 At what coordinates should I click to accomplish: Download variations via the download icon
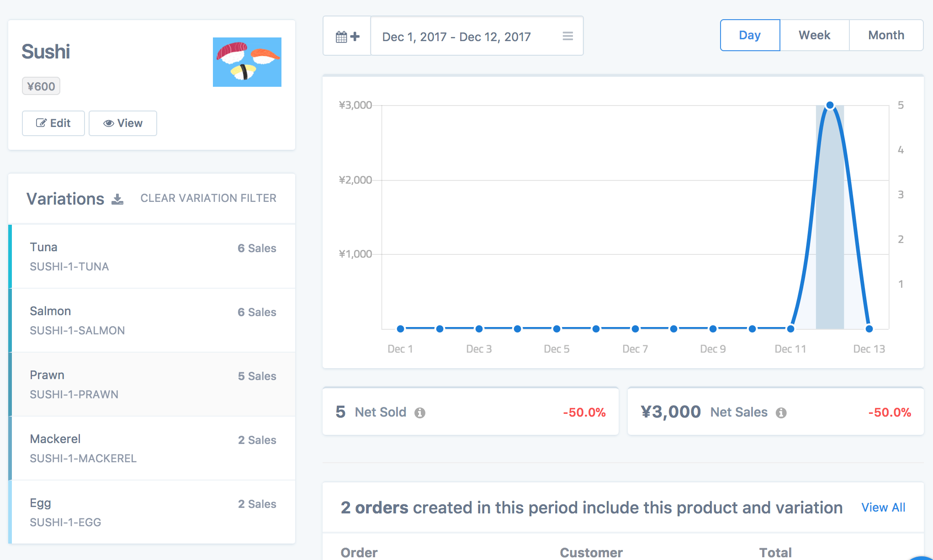[x=117, y=199]
